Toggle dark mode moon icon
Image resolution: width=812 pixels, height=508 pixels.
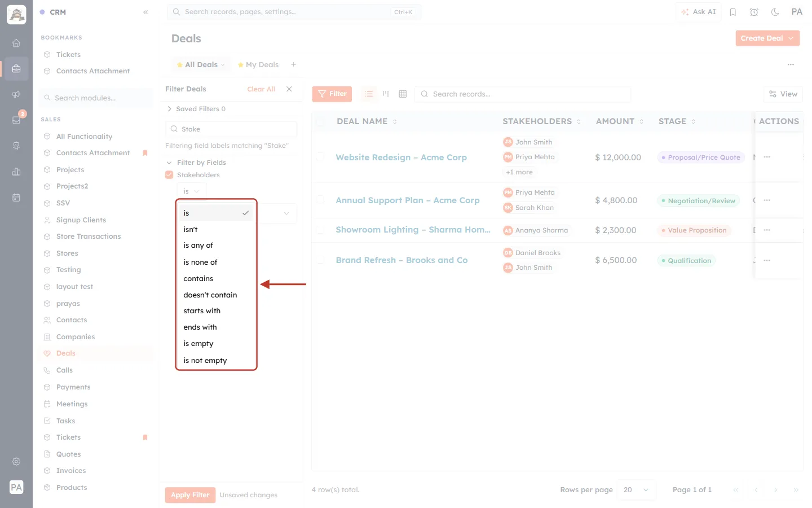pos(775,12)
